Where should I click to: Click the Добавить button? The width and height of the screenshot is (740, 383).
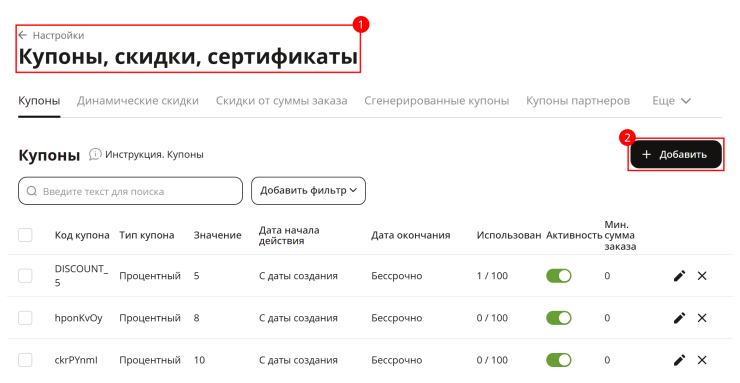click(x=676, y=154)
